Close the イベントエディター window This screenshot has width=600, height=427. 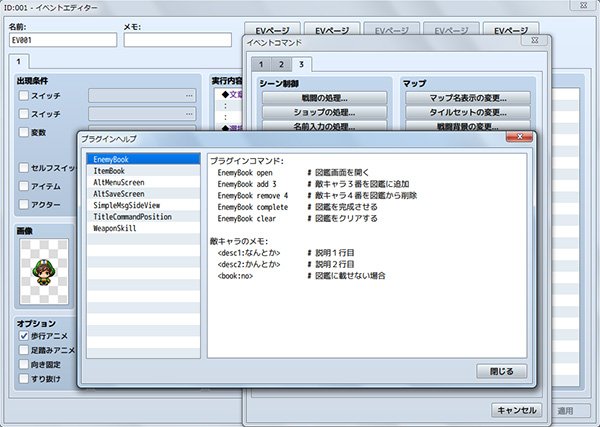click(x=584, y=5)
